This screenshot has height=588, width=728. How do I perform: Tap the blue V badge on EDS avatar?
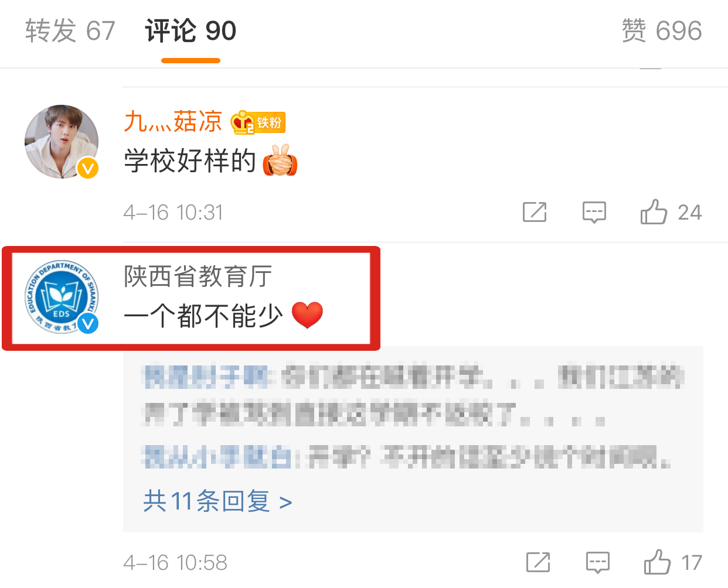[89, 323]
